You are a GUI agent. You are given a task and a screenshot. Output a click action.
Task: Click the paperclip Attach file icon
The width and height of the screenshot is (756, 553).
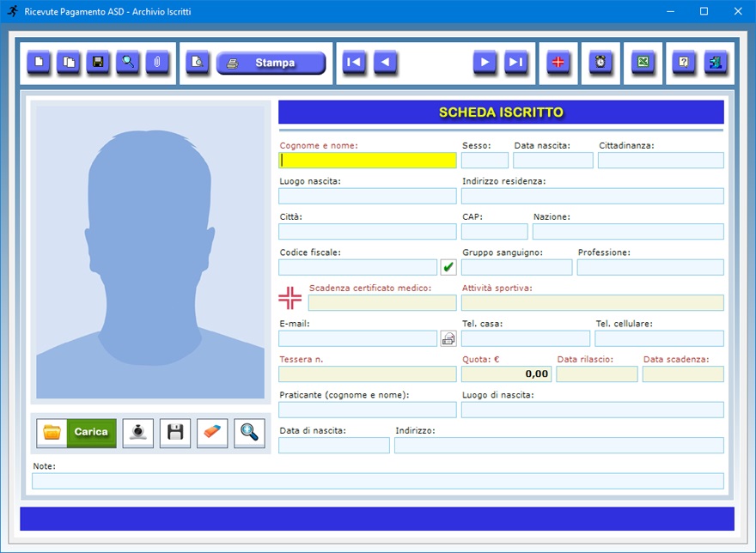pos(157,62)
